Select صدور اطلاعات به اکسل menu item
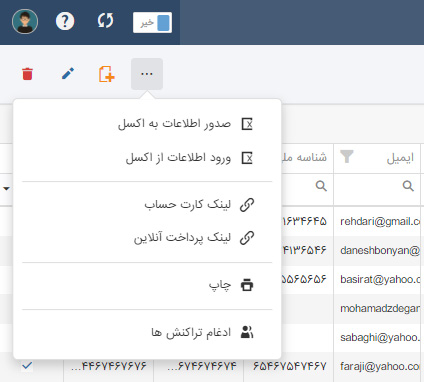The height and width of the screenshot is (382, 424). pyautogui.click(x=147, y=124)
